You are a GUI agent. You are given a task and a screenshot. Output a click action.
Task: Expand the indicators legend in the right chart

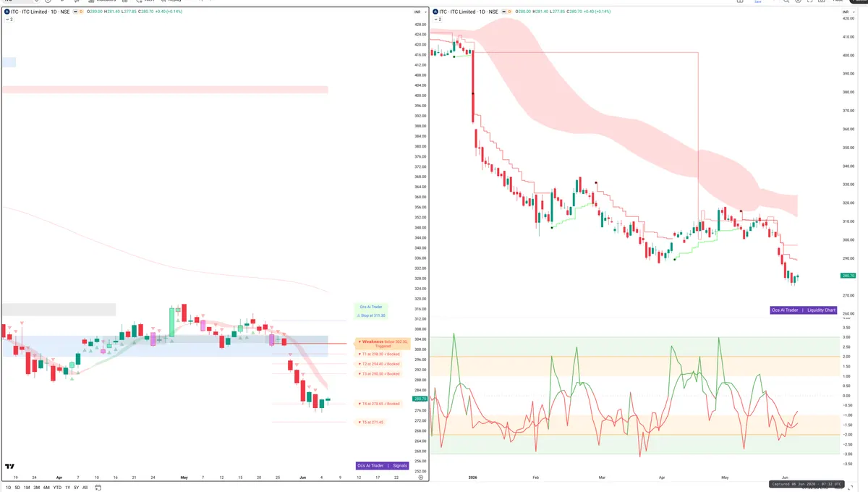click(x=437, y=20)
